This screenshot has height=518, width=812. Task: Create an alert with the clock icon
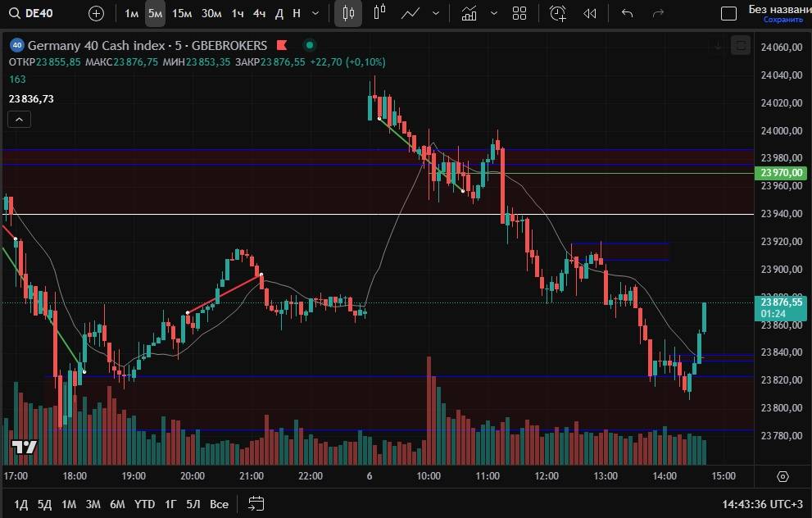[557, 13]
